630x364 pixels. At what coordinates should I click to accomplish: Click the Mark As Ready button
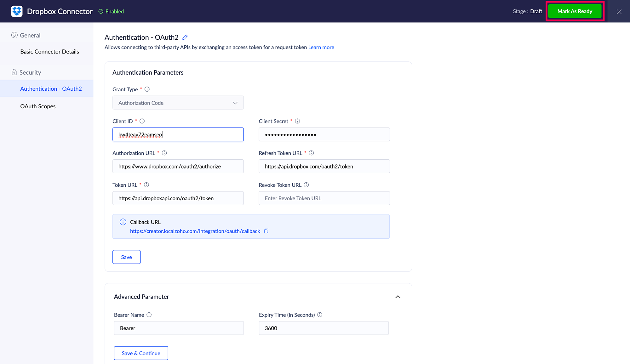pyautogui.click(x=575, y=11)
